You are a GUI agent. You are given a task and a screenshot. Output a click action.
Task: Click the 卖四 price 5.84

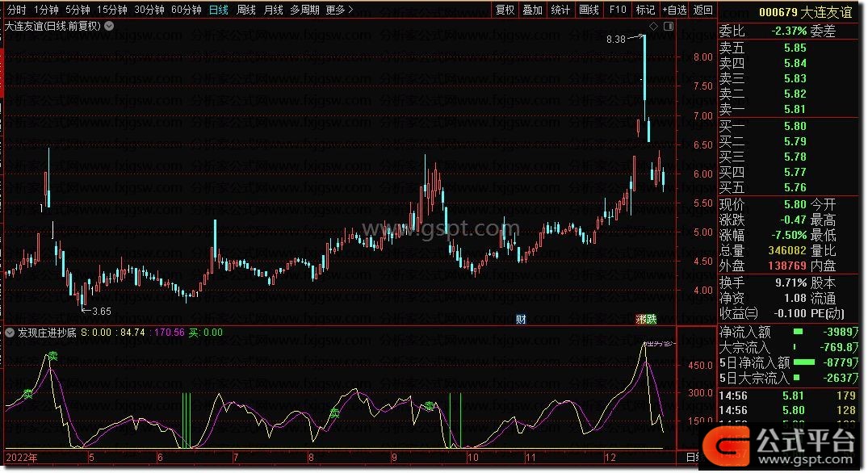pyautogui.click(x=795, y=64)
